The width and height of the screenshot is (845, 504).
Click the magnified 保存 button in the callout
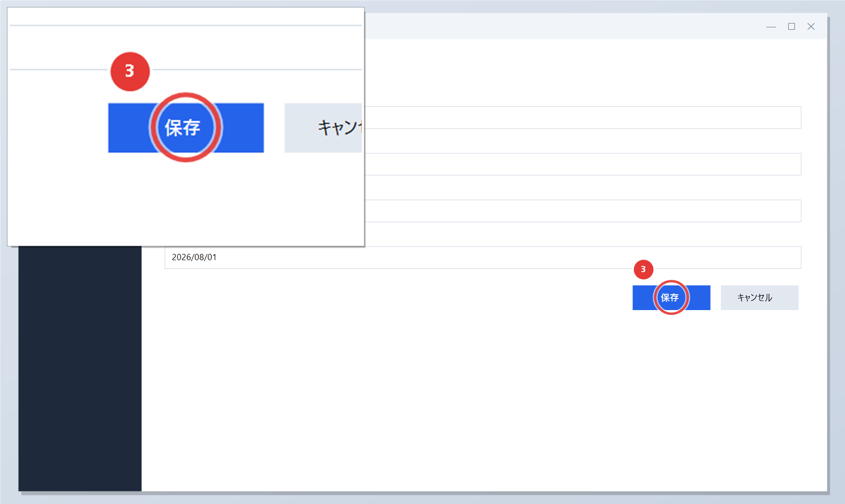pos(186,128)
